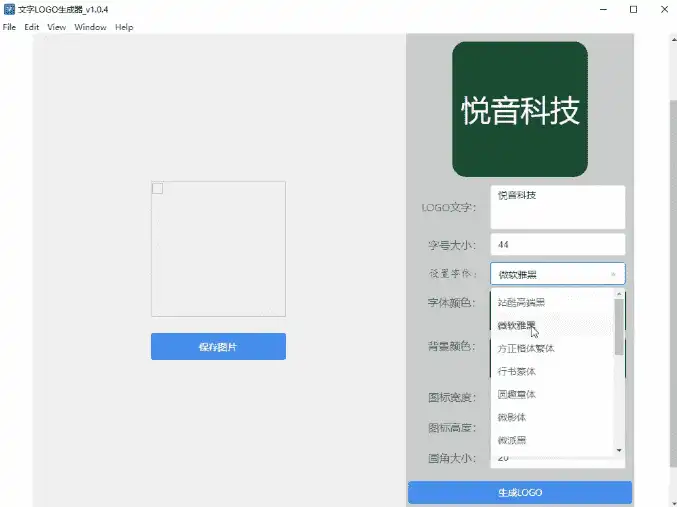This screenshot has width=677, height=507.
Task: Choose 微影体 from the font list
Action: pos(552,417)
